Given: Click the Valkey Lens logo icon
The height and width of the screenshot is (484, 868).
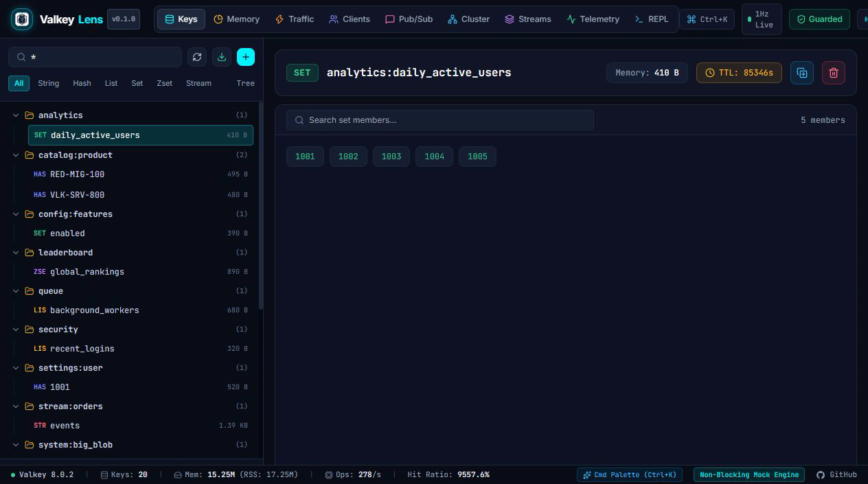Looking at the screenshot, I should coord(22,19).
